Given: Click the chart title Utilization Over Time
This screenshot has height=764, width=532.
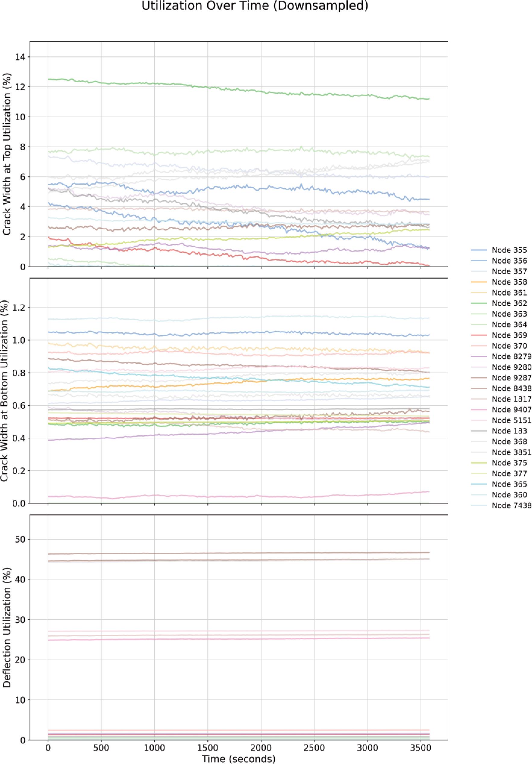Looking at the screenshot, I should coord(255,7).
